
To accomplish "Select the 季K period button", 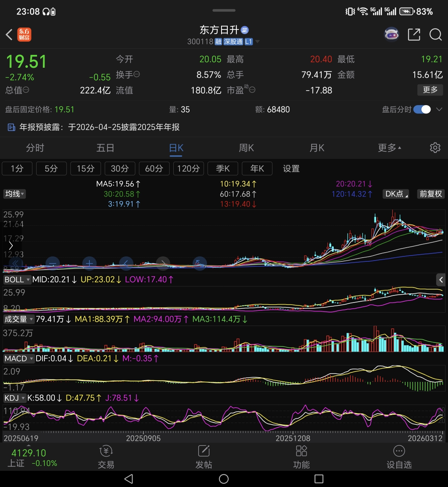I will point(223,168).
